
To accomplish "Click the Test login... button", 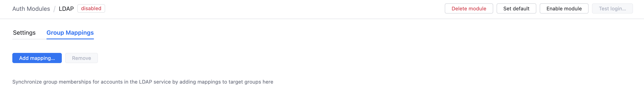I will click(x=612, y=9).
